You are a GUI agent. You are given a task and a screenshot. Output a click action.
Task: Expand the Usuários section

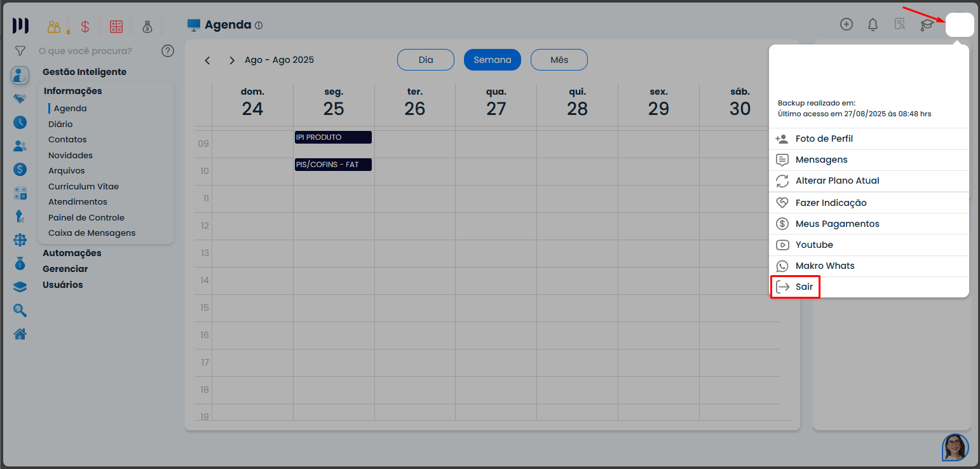(x=63, y=285)
